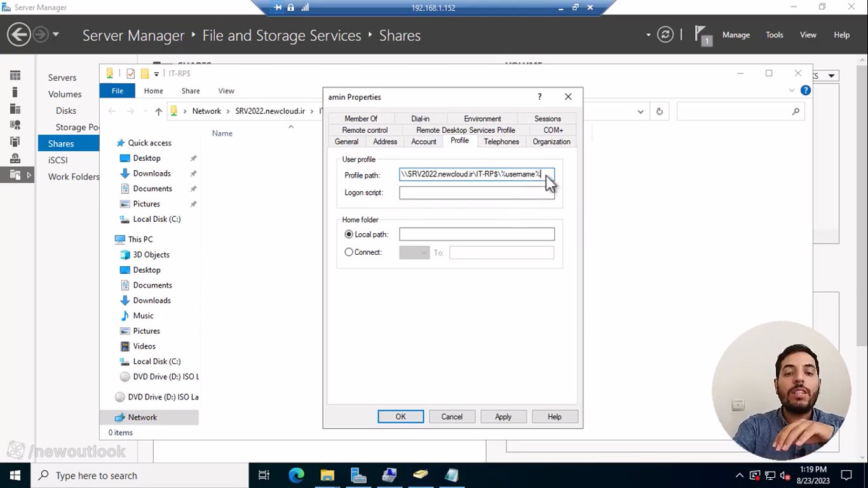Click the SRV2022.newcloud.ir breadcrumb segment
868x488 pixels.
(270, 111)
